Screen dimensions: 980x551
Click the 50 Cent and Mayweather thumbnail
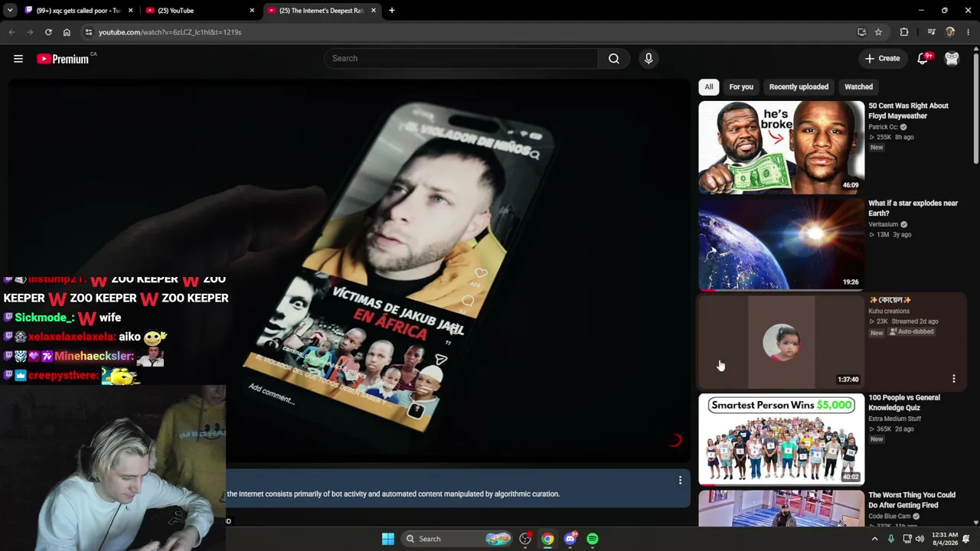781,147
